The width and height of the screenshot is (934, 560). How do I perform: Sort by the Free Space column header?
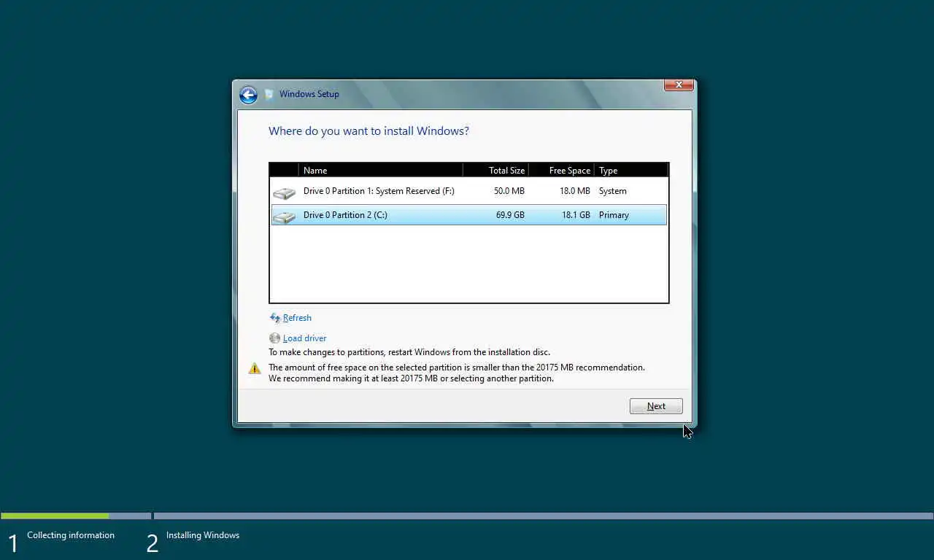pos(562,170)
